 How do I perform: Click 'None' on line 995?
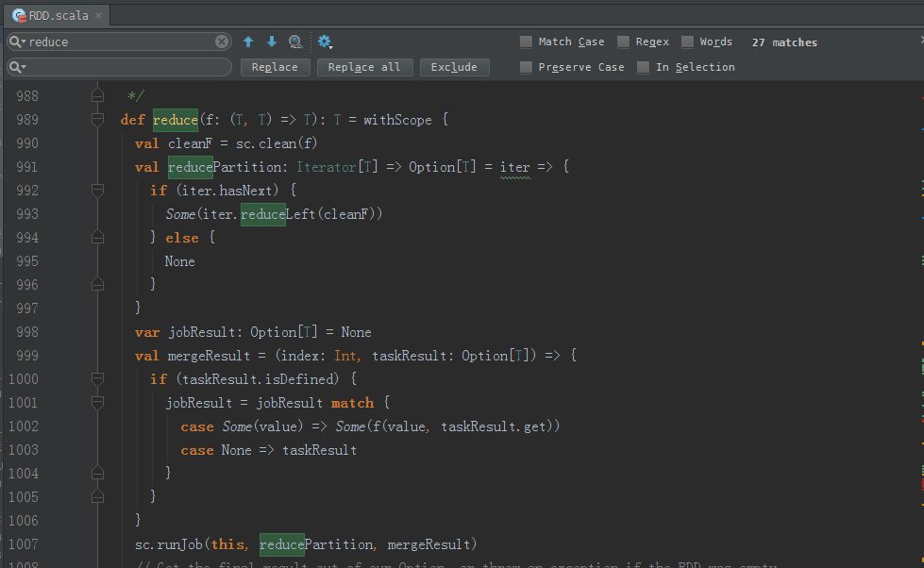[179, 261]
